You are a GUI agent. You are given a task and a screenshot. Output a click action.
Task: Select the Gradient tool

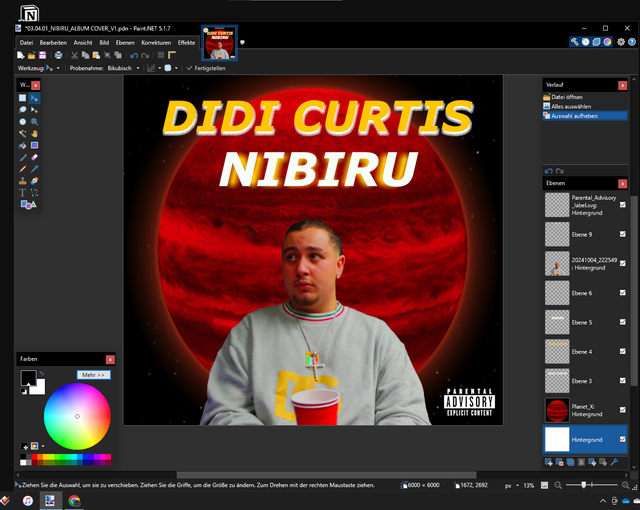pyautogui.click(x=35, y=145)
